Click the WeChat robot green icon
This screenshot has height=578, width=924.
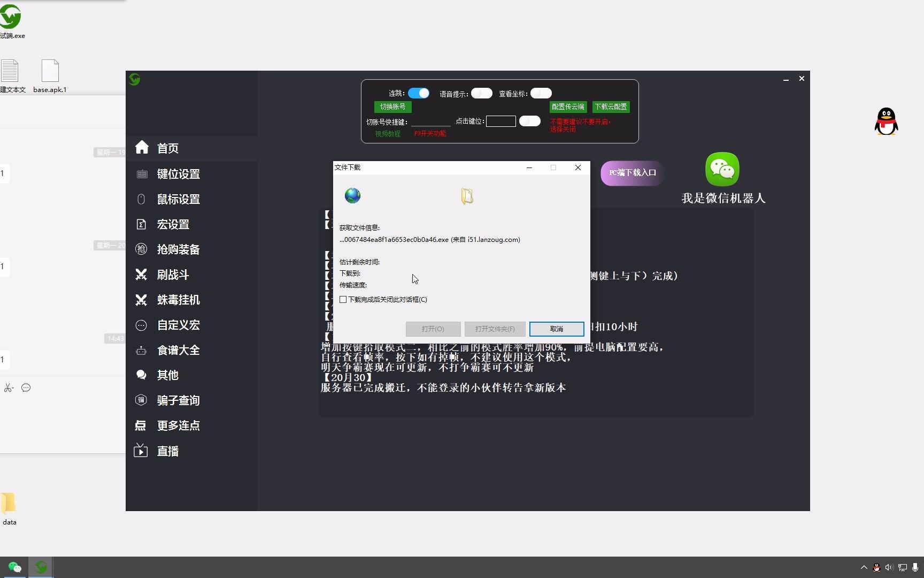(x=722, y=169)
